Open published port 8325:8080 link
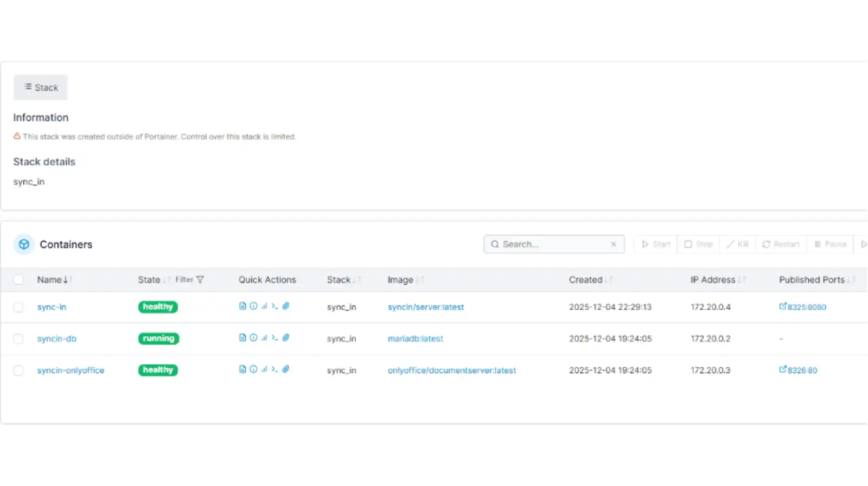This screenshot has height=486, width=868. [x=806, y=307]
